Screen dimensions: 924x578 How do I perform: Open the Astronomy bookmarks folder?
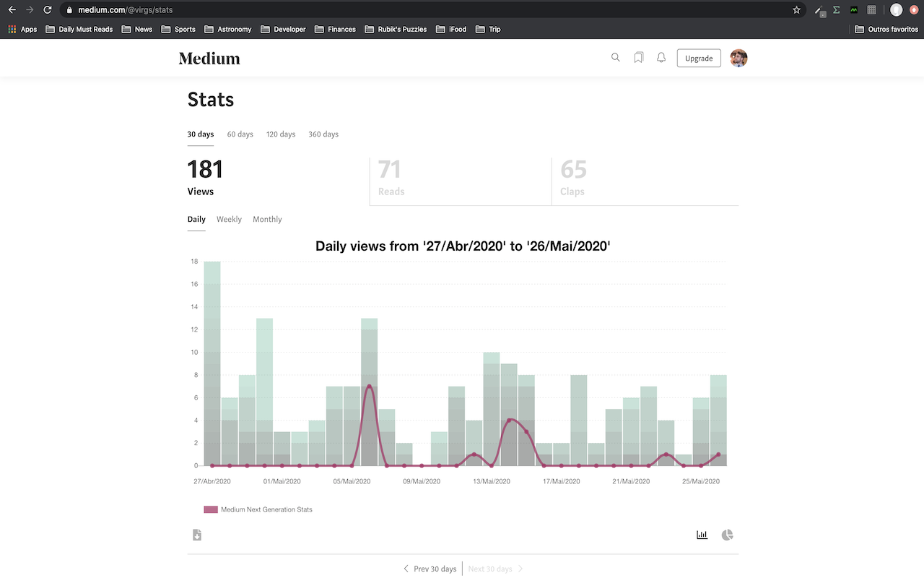point(228,30)
